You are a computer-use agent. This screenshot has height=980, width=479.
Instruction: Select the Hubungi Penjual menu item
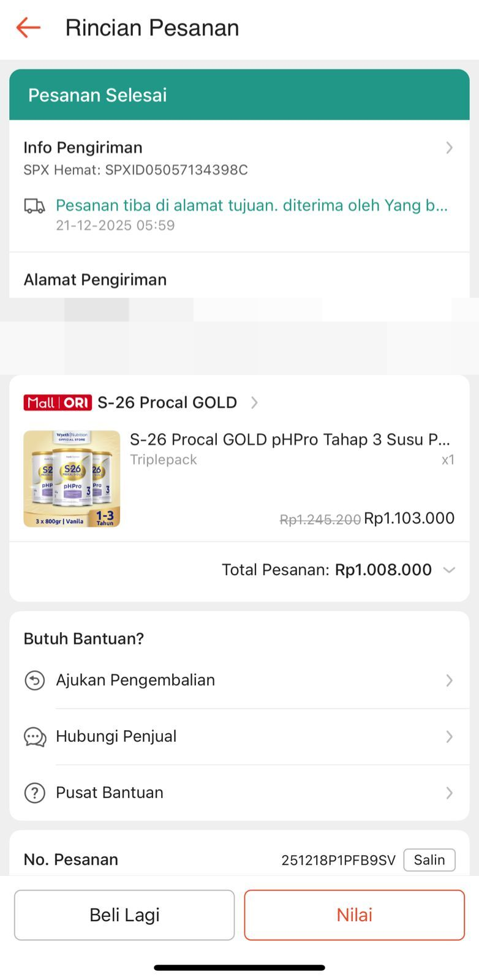(x=116, y=736)
